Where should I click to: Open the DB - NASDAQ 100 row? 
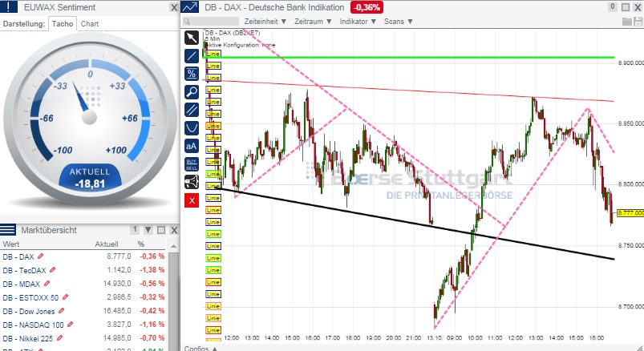tap(83, 325)
